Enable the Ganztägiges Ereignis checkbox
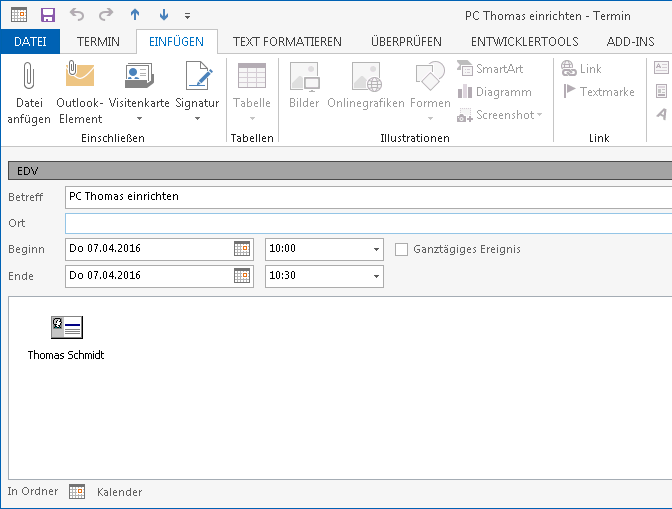The height and width of the screenshot is (509, 672). click(x=402, y=249)
